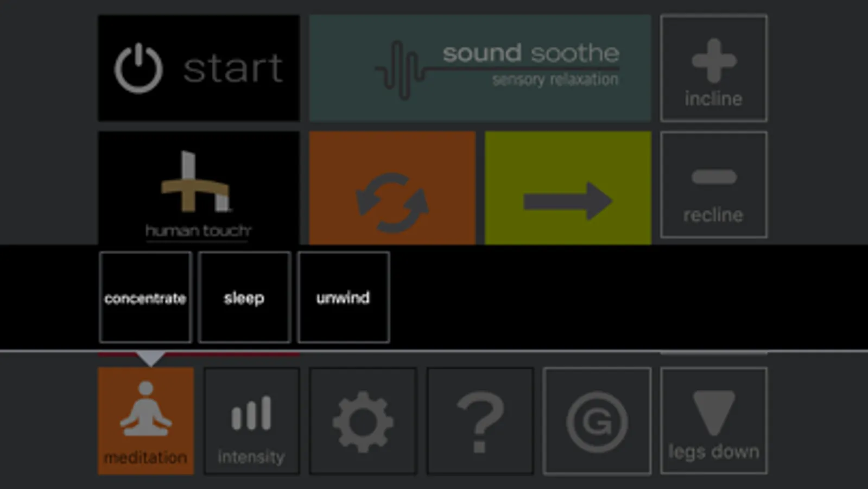Click the "start" text label
Image resolution: width=868 pixels, height=489 pixels.
click(x=233, y=68)
